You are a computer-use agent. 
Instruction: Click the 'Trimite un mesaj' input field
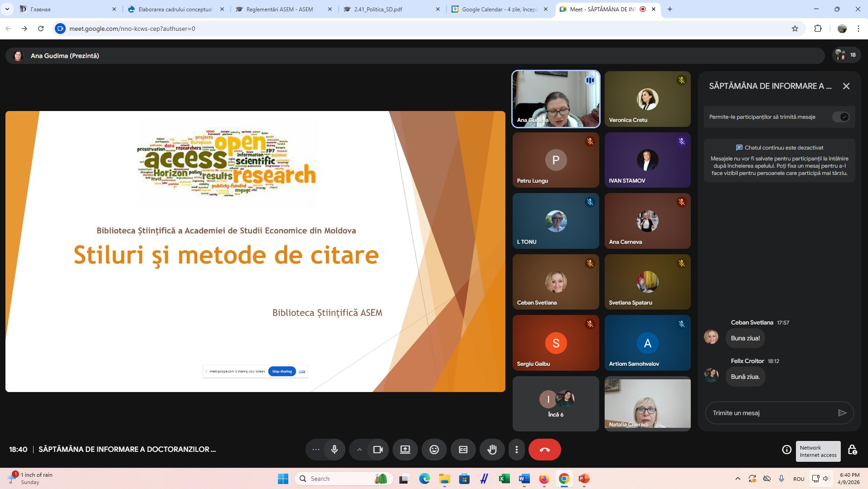point(771,413)
